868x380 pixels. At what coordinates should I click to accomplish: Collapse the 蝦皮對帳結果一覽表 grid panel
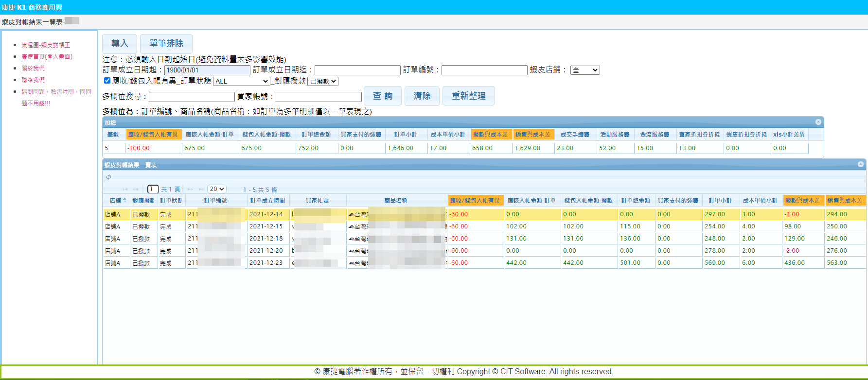coord(861,165)
